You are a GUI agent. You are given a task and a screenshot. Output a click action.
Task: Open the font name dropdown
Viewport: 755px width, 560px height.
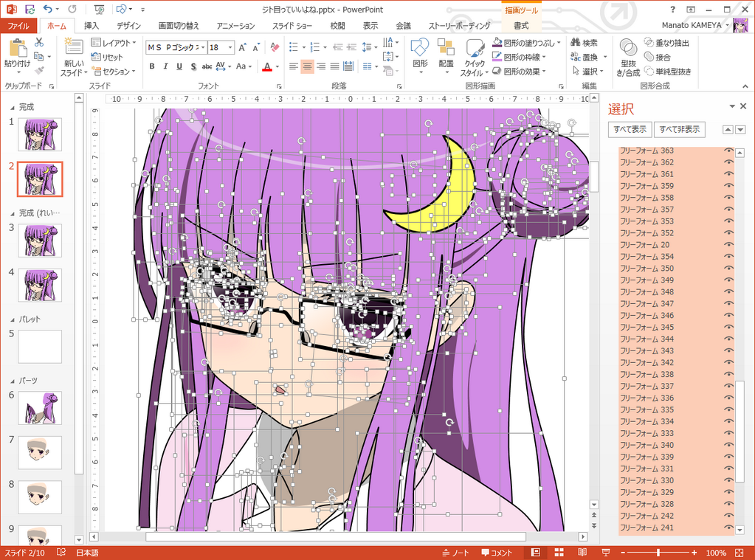[203, 47]
